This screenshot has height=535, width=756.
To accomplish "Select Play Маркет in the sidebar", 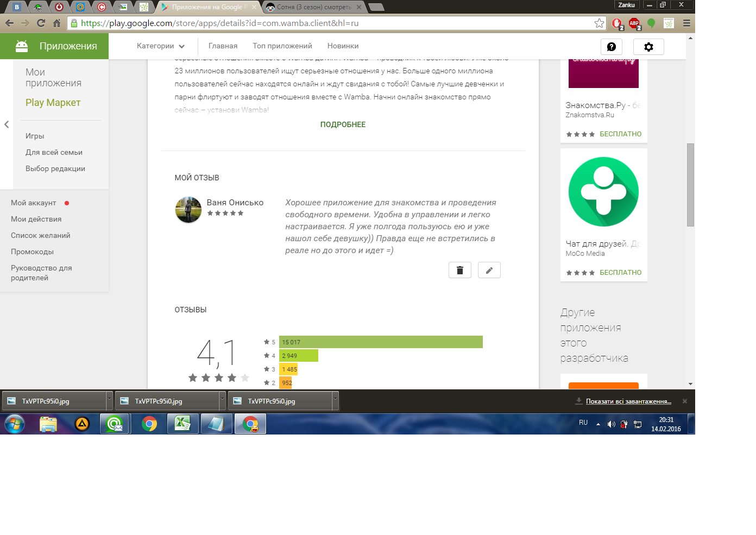I will (x=53, y=103).
